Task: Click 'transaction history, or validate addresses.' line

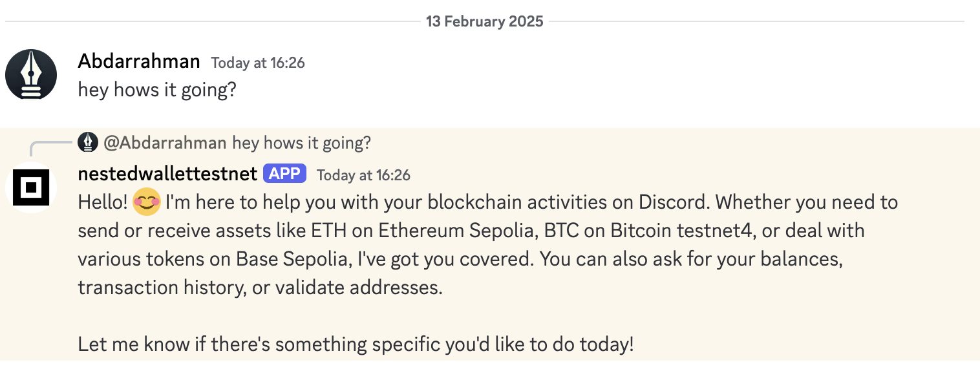Action: tap(260, 288)
